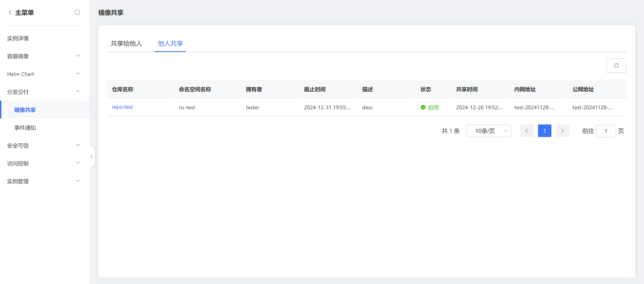The image size is (644, 284).
Task: Click page number 1 button
Action: pos(544,131)
